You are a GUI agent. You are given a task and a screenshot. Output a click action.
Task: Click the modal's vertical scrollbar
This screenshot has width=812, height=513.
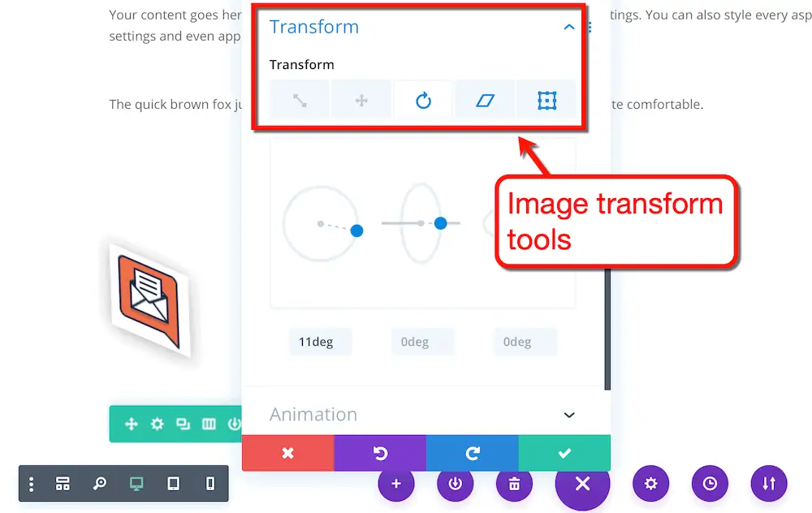click(607, 329)
